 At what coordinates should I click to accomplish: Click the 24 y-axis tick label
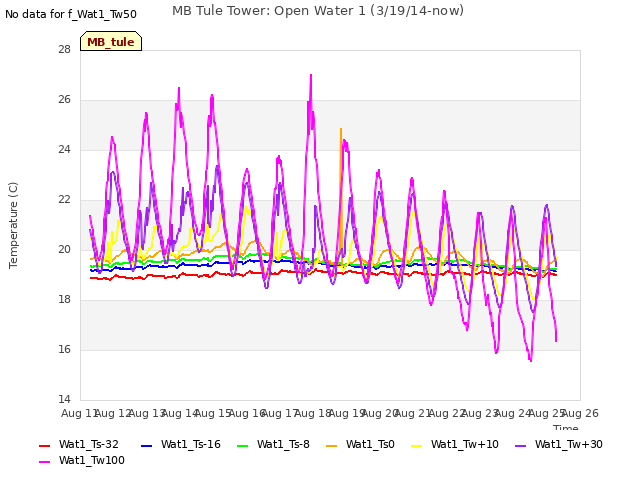pyautogui.click(x=64, y=149)
